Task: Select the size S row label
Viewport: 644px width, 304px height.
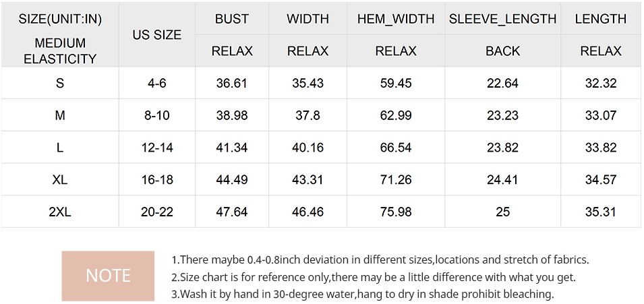Action: click(x=60, y=83)
